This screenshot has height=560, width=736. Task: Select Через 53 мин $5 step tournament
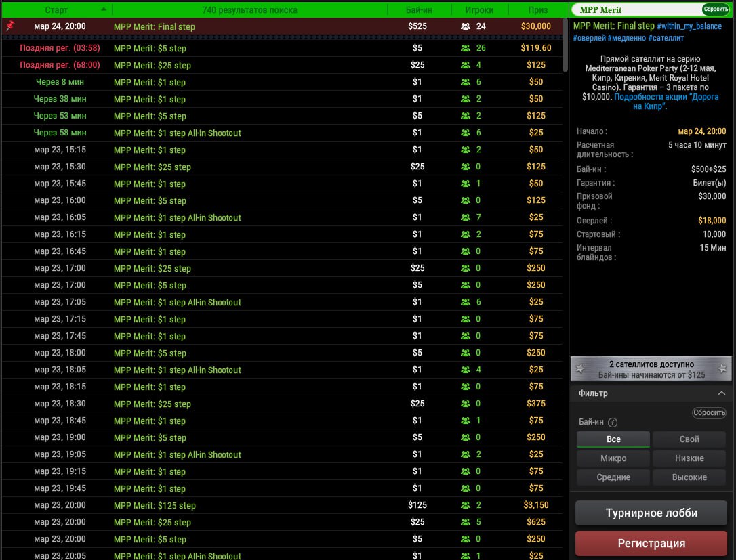coord(282,116)
